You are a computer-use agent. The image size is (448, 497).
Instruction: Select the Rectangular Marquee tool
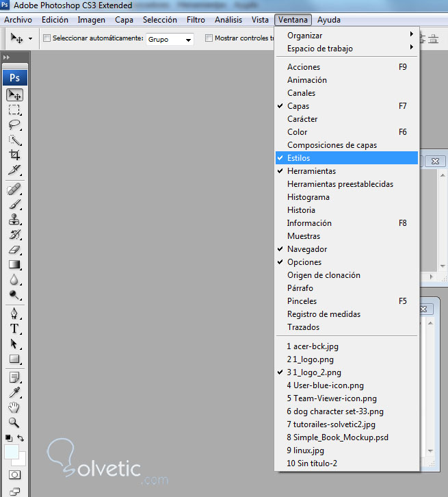14,110
